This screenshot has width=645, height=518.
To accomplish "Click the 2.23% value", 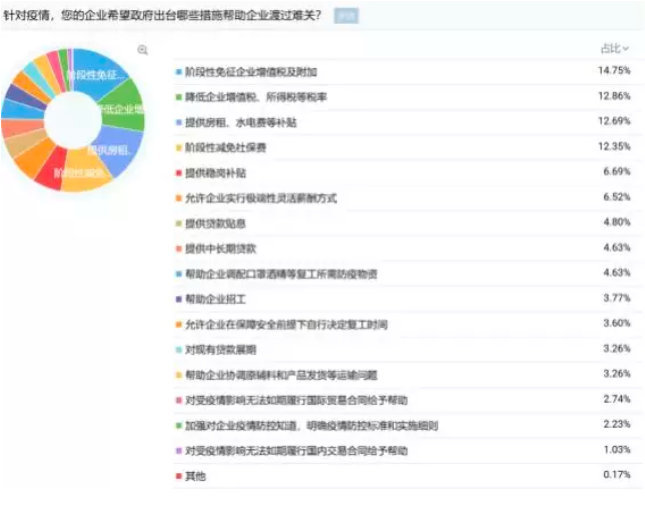I will tap(617, 424).
